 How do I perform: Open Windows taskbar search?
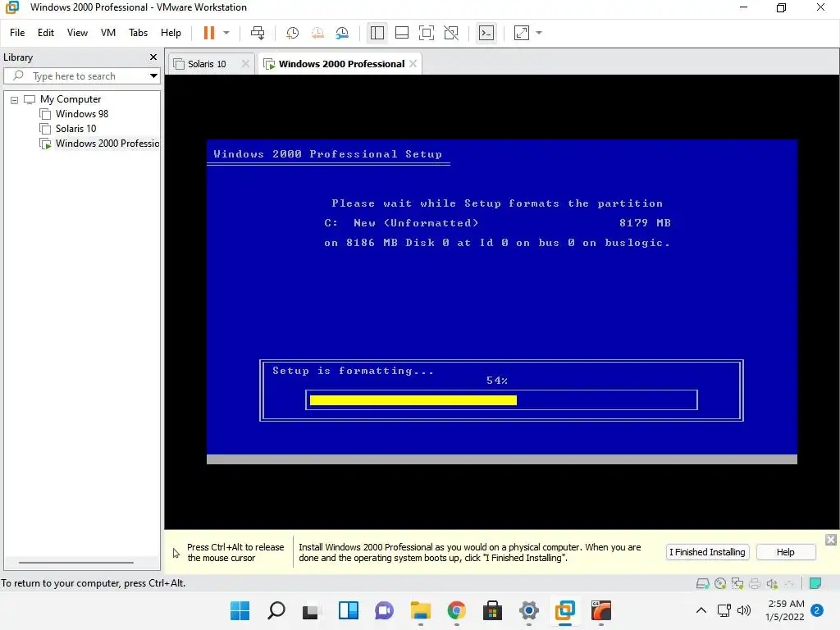coord(276,610)
